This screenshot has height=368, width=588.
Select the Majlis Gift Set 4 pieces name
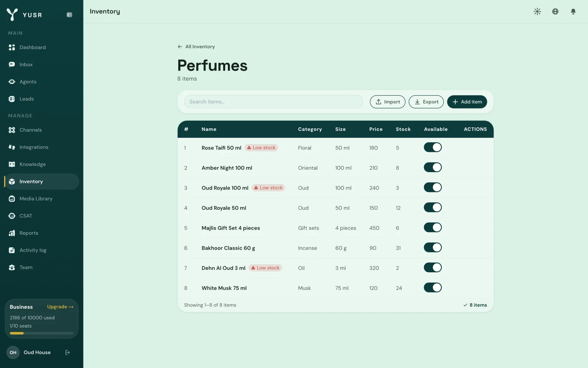(231, 228)
